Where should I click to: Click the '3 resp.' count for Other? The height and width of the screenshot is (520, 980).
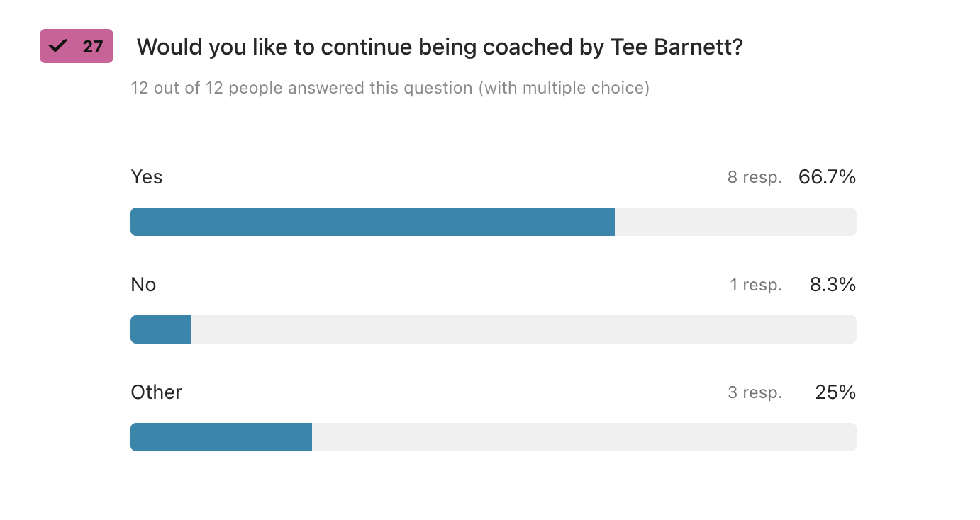point(755,393)
